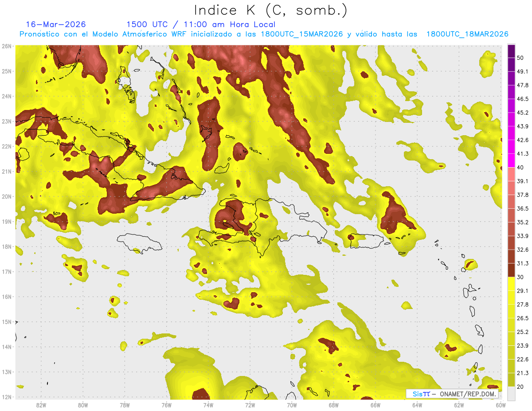532x411 pixels.
Task: Click colorbar value "47.8"
Action: (x=522, y=85)
